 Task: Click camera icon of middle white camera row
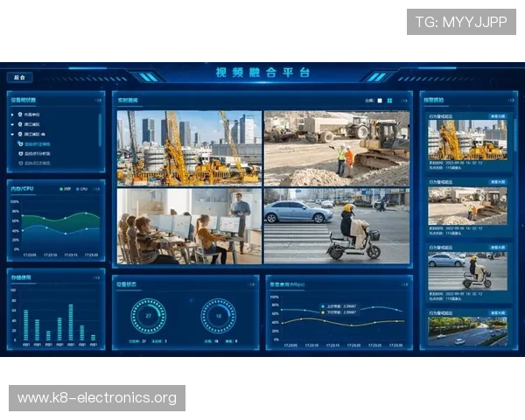coord(21,154)
